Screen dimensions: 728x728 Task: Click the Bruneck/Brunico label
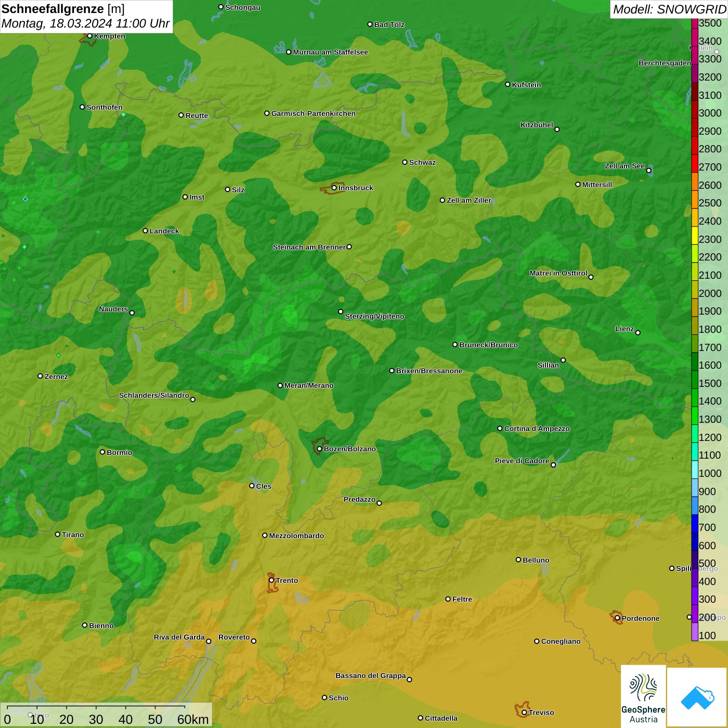[488, 345]
